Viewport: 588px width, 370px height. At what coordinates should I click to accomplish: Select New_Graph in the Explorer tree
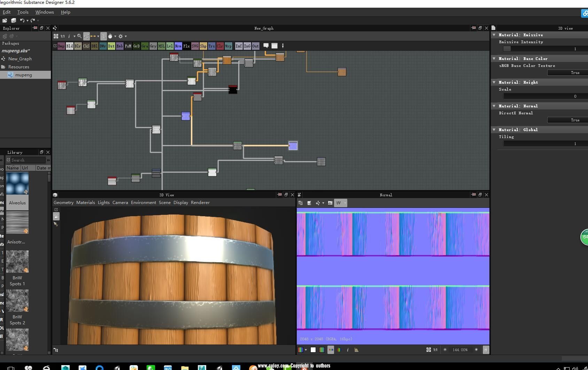20,59
